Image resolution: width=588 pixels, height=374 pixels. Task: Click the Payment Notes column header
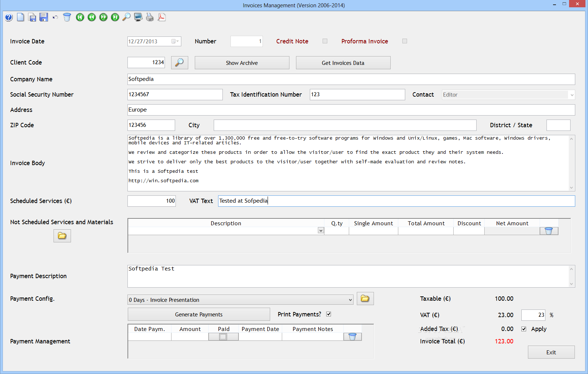pyautogui.click(x=313, y=329)
